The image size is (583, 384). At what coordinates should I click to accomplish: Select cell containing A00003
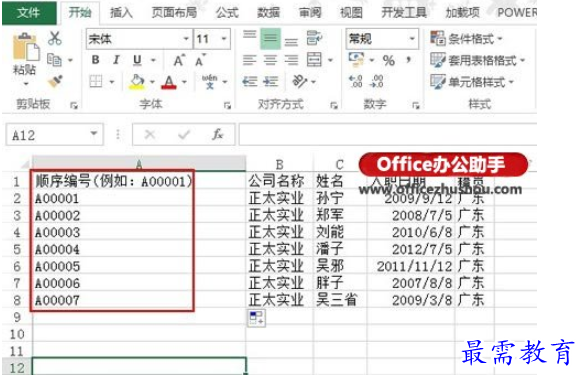click(139, 232)
